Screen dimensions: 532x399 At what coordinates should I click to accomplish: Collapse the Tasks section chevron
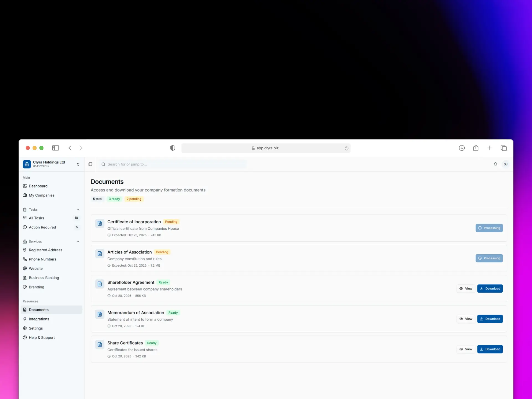[78, 209]
